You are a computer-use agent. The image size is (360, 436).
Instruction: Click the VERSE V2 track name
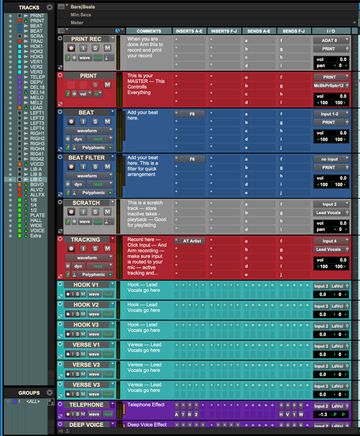[86, 365]
